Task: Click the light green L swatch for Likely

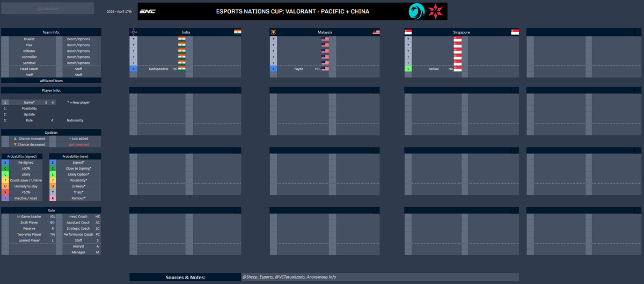Action: click(x=5, y=174)
